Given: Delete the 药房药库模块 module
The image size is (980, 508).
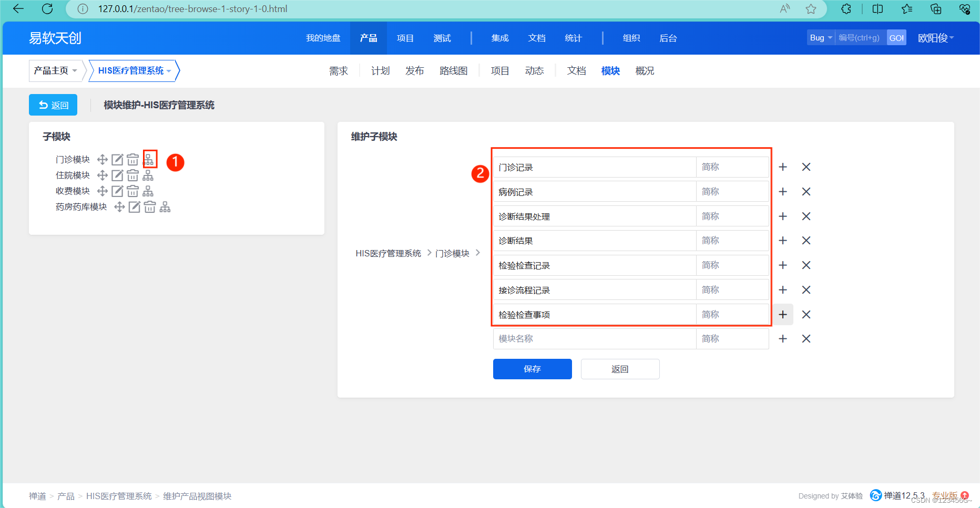Looking at the screenshot, I should point(150,207).
